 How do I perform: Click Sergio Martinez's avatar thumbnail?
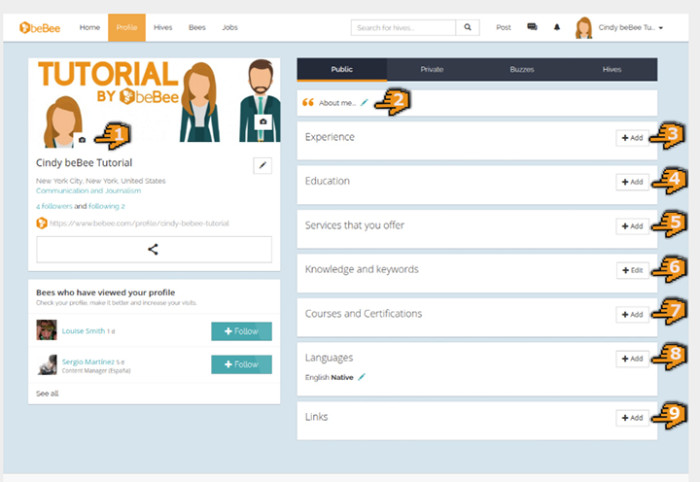(x=46, y=364)
